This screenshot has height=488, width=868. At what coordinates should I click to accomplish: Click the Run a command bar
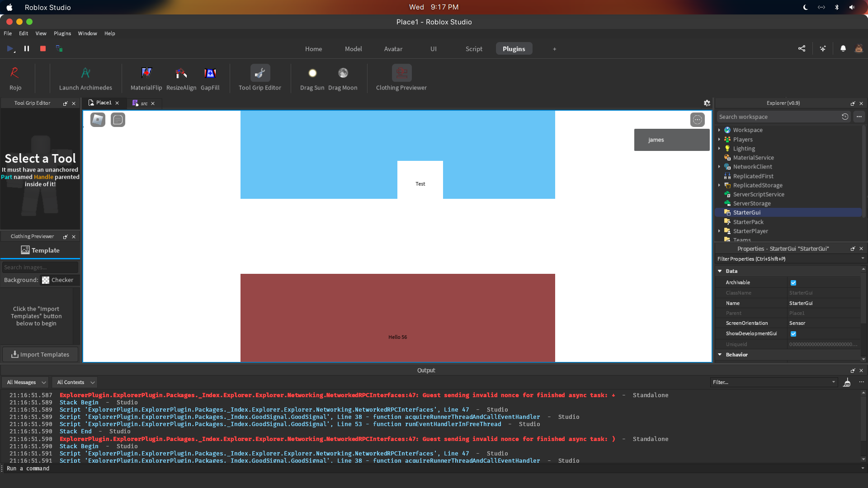click(x=432, y=469)
